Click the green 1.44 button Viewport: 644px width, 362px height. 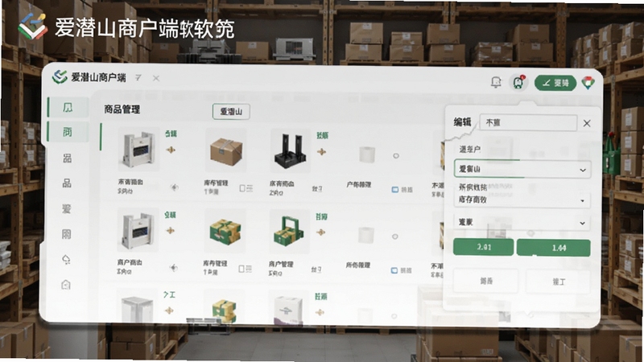click(x=554, y=248)
